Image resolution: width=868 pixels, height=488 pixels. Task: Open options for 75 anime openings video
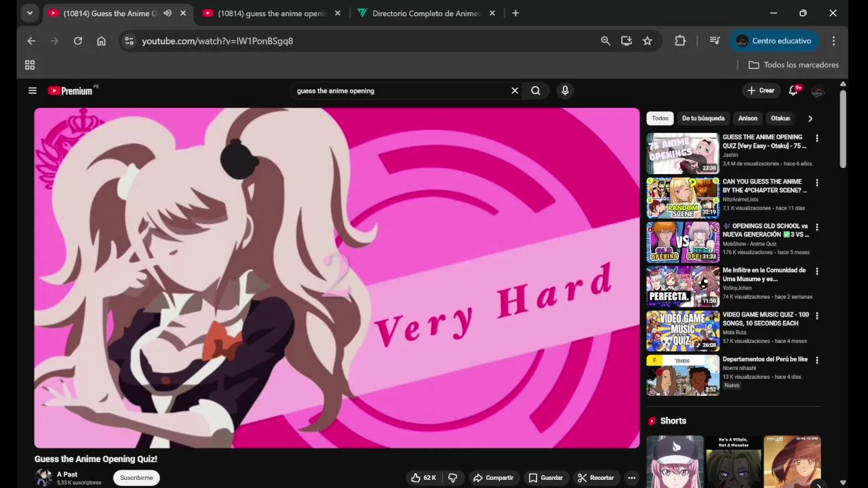click(x=816, y=138)
